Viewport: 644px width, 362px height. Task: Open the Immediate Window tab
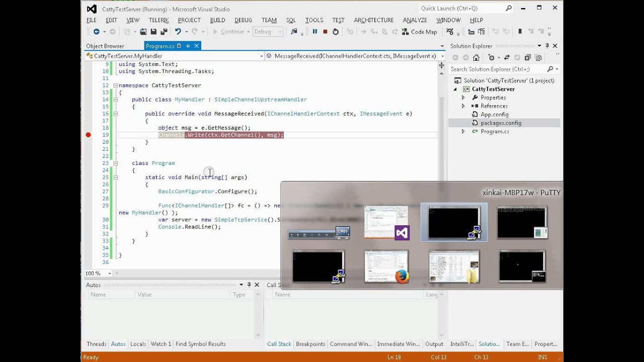coord(398,344)
